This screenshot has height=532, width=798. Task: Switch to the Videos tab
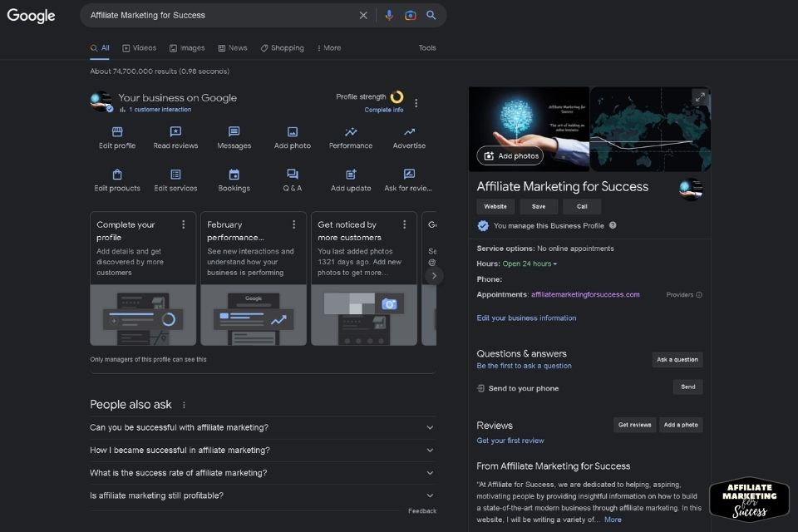pyautogui.click(x=140, y=48)
